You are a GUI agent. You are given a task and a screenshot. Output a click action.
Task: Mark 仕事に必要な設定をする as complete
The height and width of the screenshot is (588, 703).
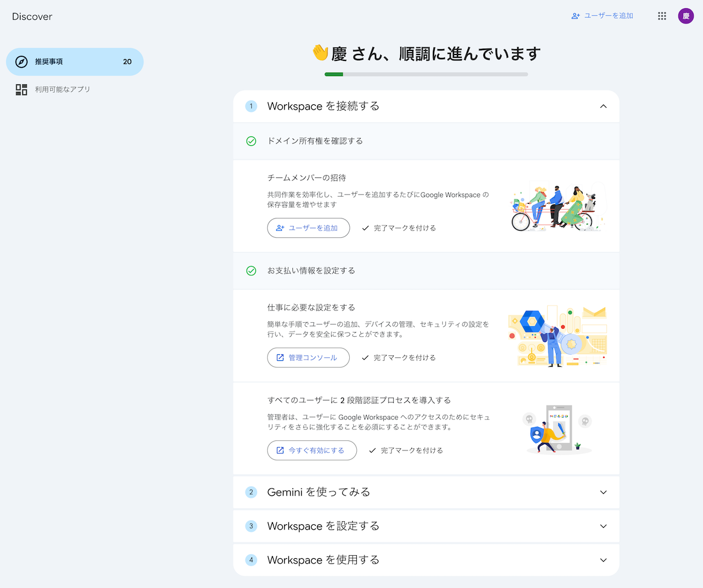click(399, 357)
